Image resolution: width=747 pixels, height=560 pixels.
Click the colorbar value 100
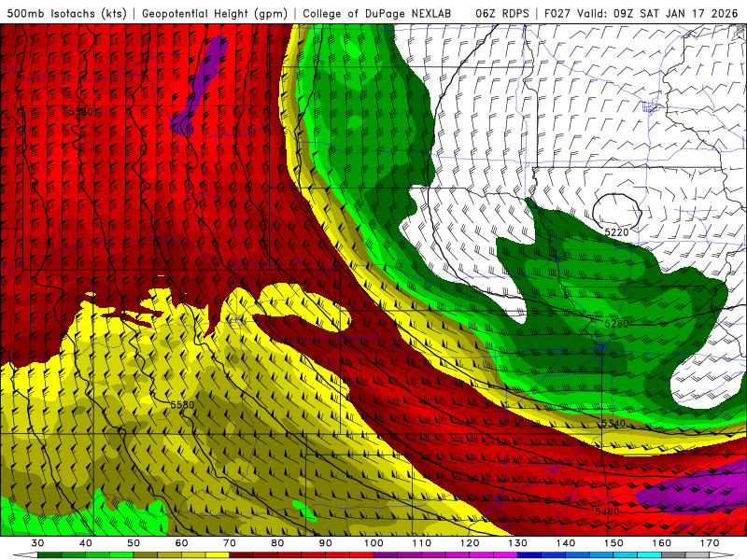[373, 543]
